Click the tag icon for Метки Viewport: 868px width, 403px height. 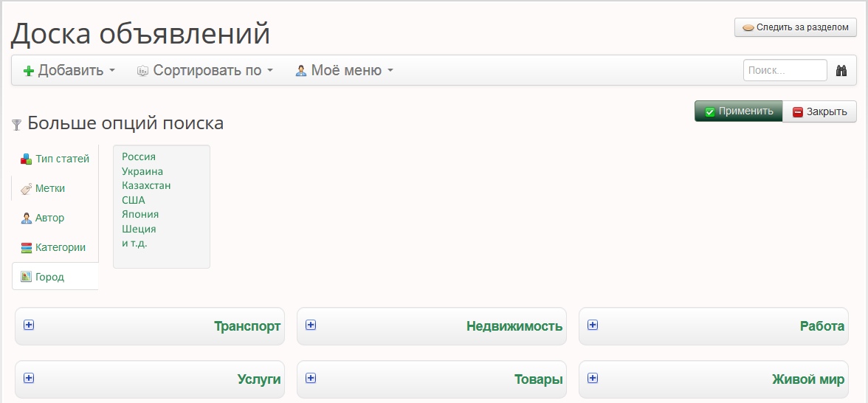click(26, 189)
